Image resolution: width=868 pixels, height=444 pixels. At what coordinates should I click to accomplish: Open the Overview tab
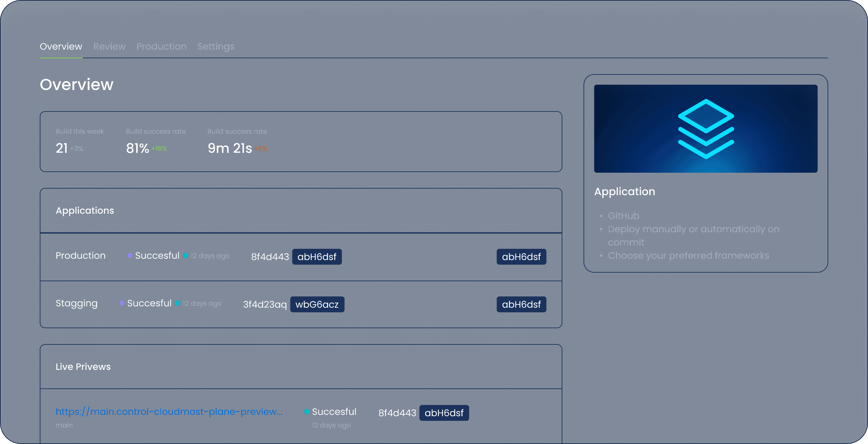[61, 46]
